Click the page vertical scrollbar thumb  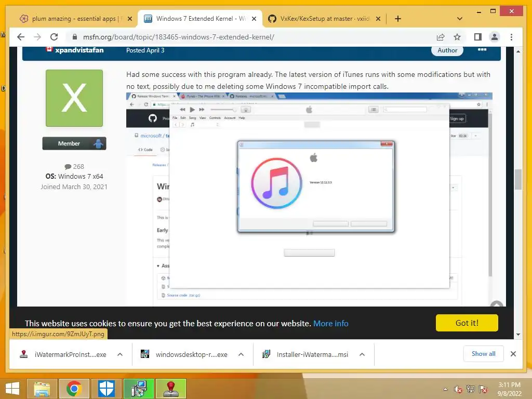518,179
